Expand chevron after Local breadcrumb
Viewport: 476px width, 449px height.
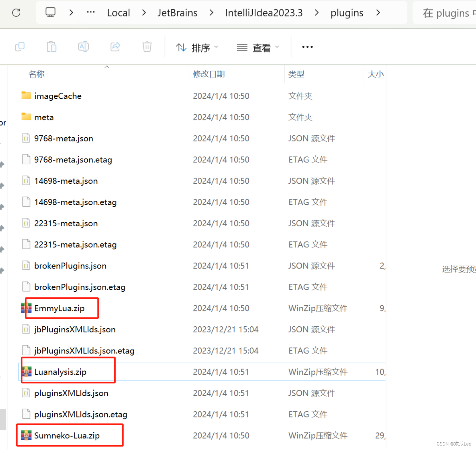(144, 13)
